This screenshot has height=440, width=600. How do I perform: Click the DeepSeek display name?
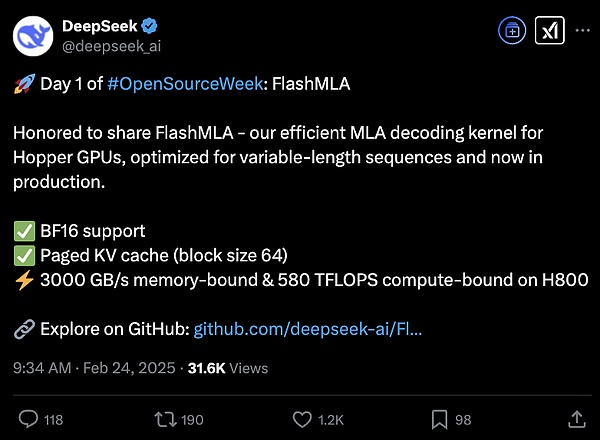(x=99, y=24)
